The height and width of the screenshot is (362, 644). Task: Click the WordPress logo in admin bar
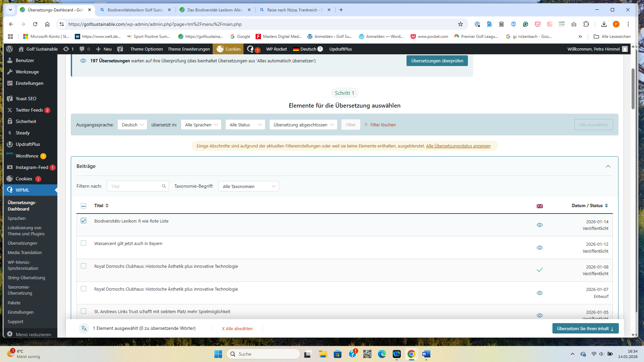[9, 49]
